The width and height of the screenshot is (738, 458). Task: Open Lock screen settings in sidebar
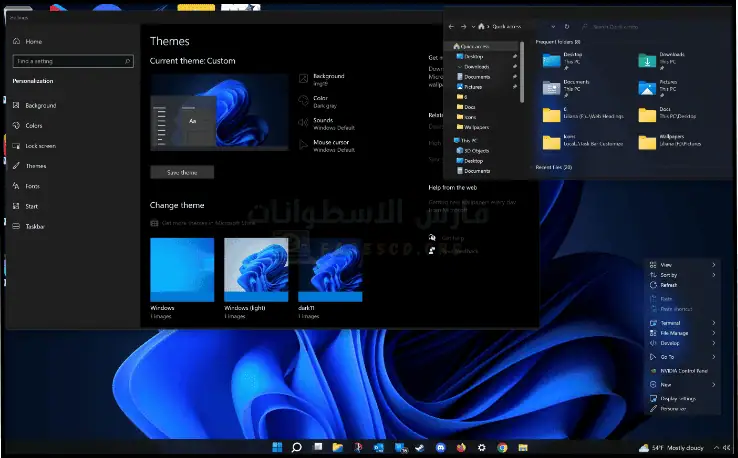(x=42, y=146)
